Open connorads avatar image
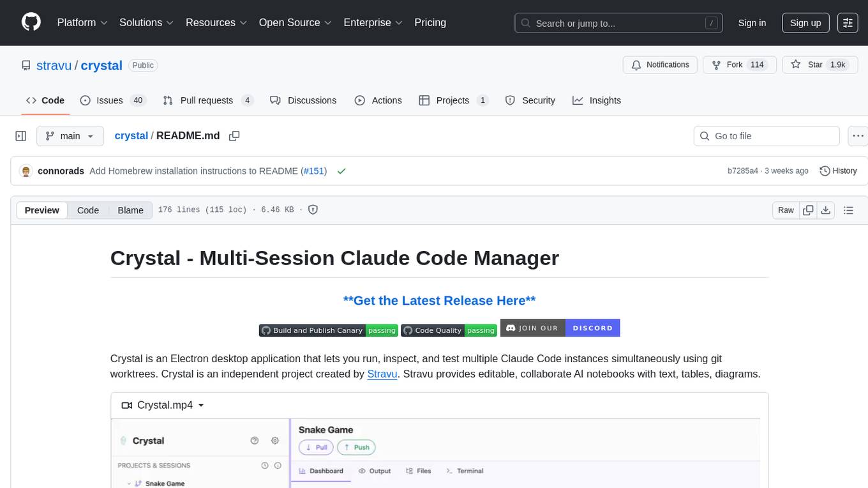868x488 pixels. [x=26, y=171]
